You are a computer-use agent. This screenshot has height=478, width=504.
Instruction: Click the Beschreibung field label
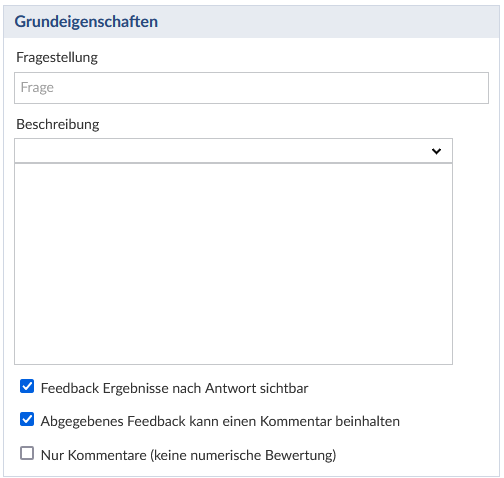58,124
